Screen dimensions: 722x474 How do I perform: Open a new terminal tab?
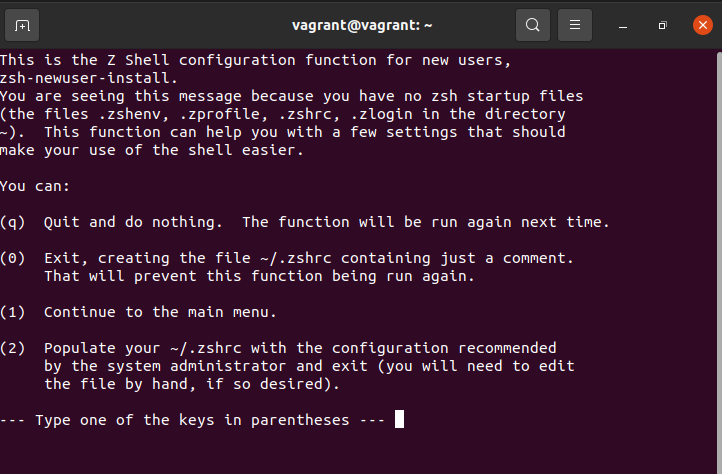[23, 24]
